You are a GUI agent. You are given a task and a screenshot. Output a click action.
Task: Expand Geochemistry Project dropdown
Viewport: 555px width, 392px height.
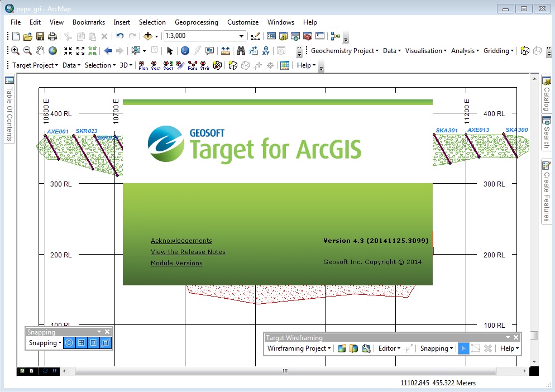click(345, 51)
